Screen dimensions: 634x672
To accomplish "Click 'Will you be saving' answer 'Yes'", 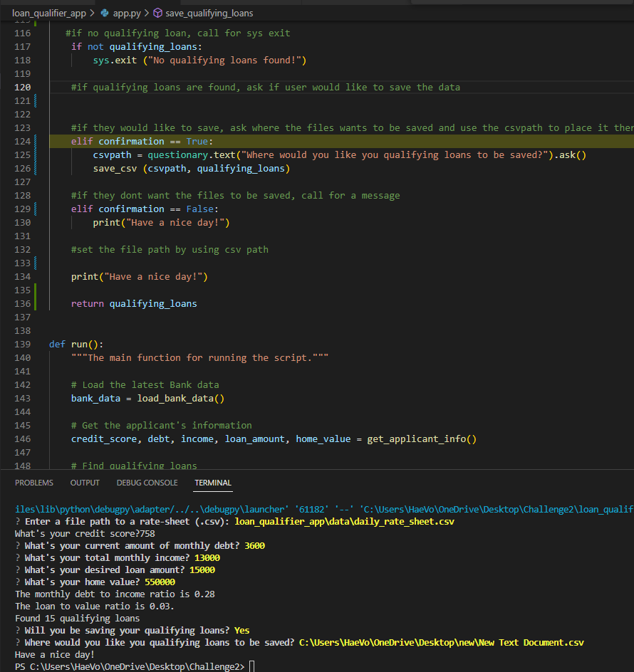I will tap(241, 631).
